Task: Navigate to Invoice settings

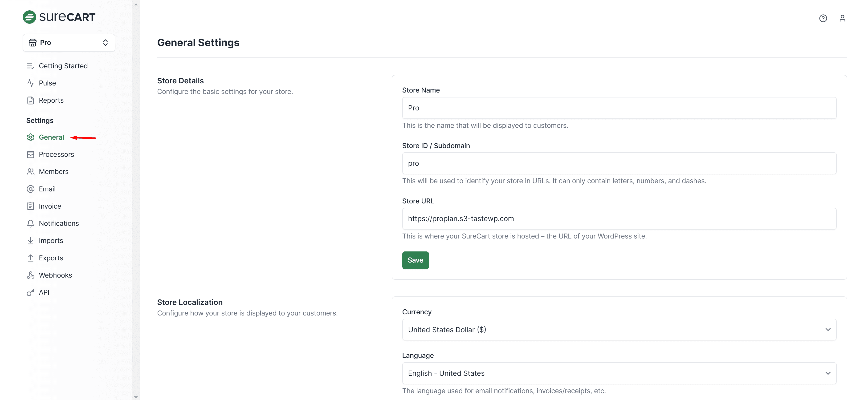Action: tap(50, 206)
